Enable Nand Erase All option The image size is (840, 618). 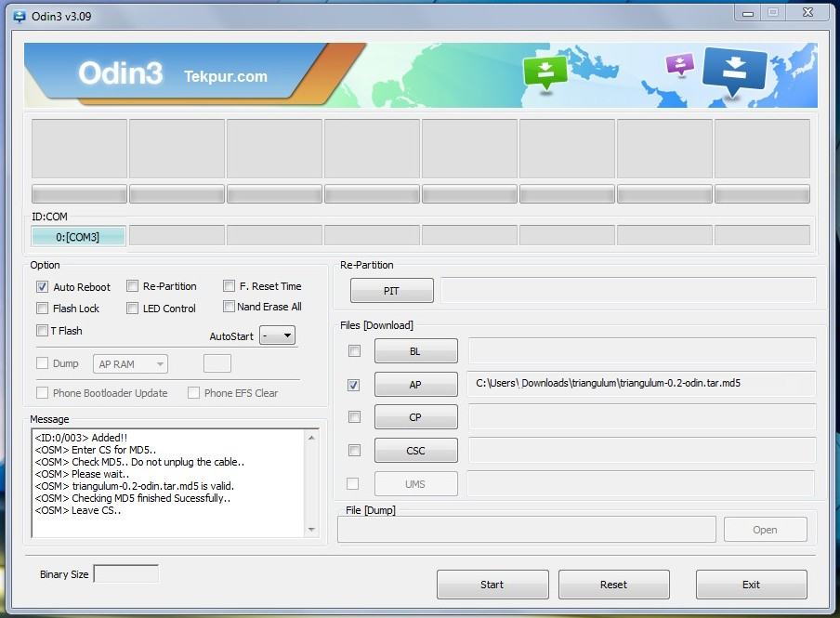pos(229,307)
